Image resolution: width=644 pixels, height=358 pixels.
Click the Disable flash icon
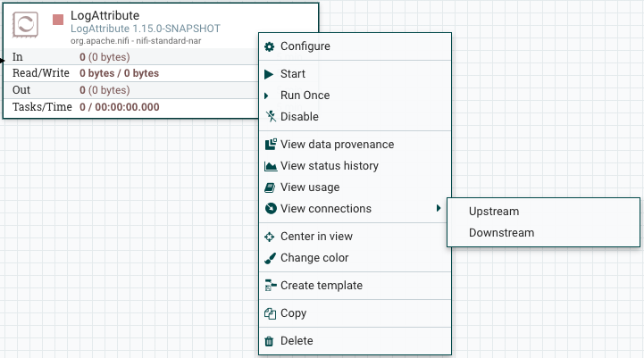pos(270,117)
